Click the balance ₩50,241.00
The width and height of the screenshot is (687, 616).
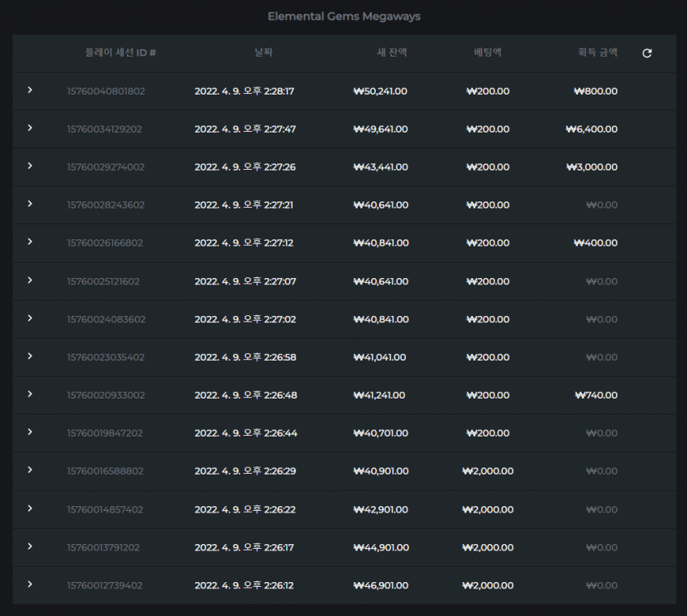click(x=381, y=91)
